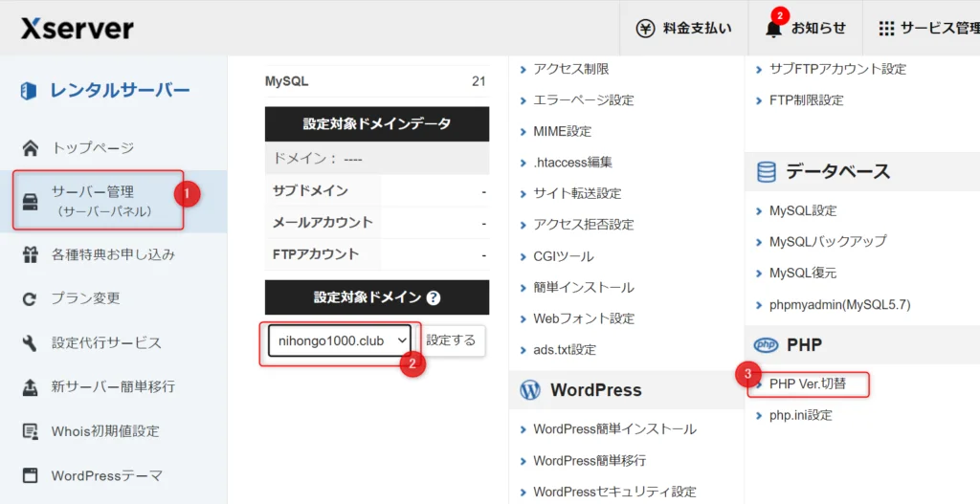Open the FTP制限設定 link
Viewport: 980px width, 504px height.
click(x=806, y=99)
